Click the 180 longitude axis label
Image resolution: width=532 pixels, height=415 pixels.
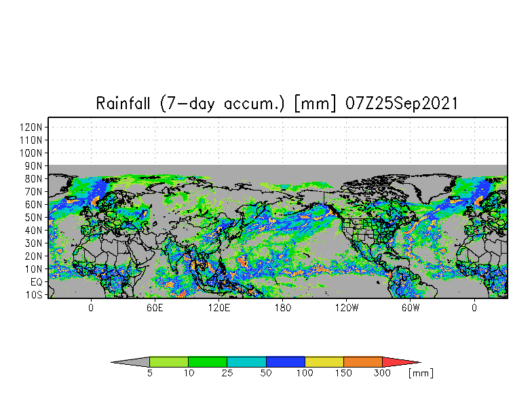tap(282, 308)
